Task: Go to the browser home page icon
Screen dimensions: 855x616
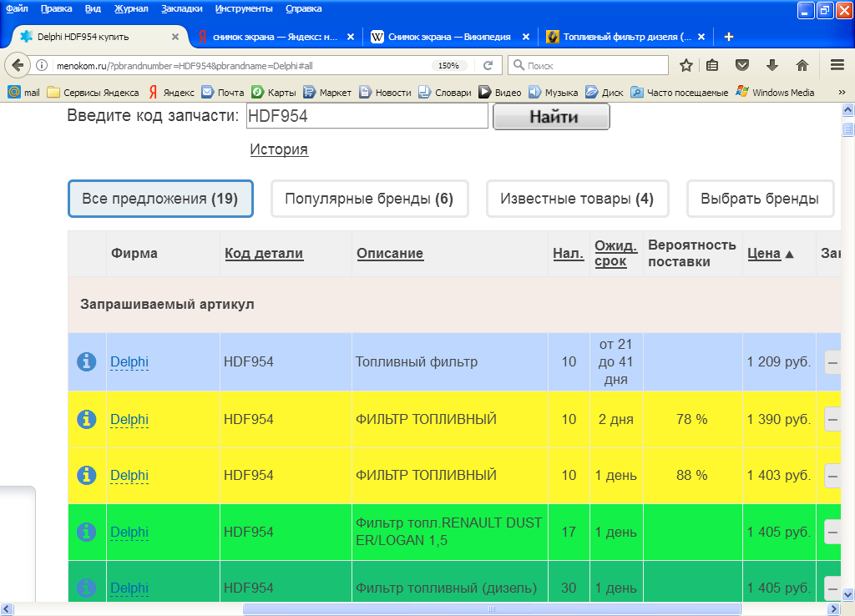Action: pos(802,65)
